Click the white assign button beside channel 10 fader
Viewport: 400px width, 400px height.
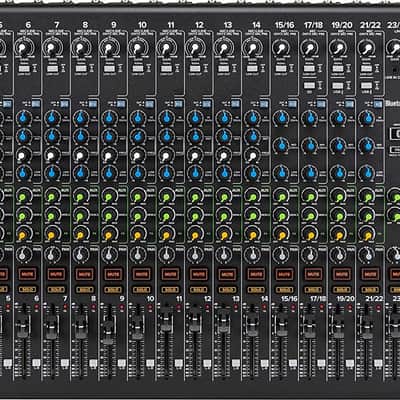[x=150, y=363]
